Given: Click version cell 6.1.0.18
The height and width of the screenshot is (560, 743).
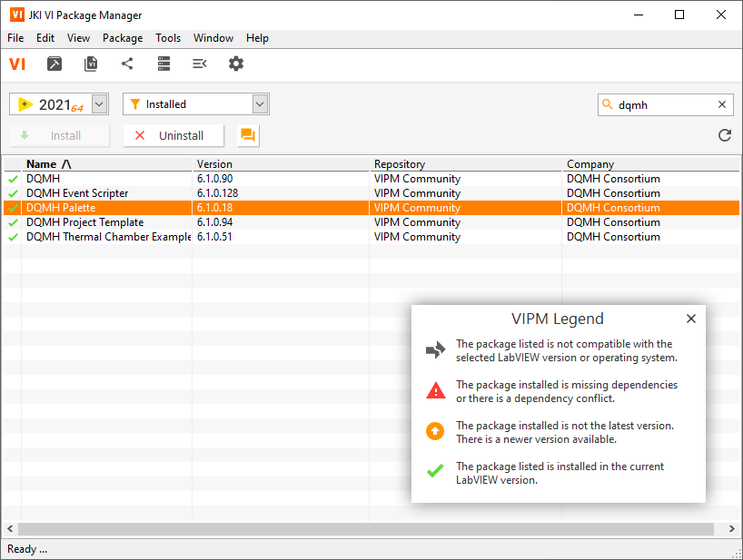Looking at the screenshot, I should (x=214, y=208).
